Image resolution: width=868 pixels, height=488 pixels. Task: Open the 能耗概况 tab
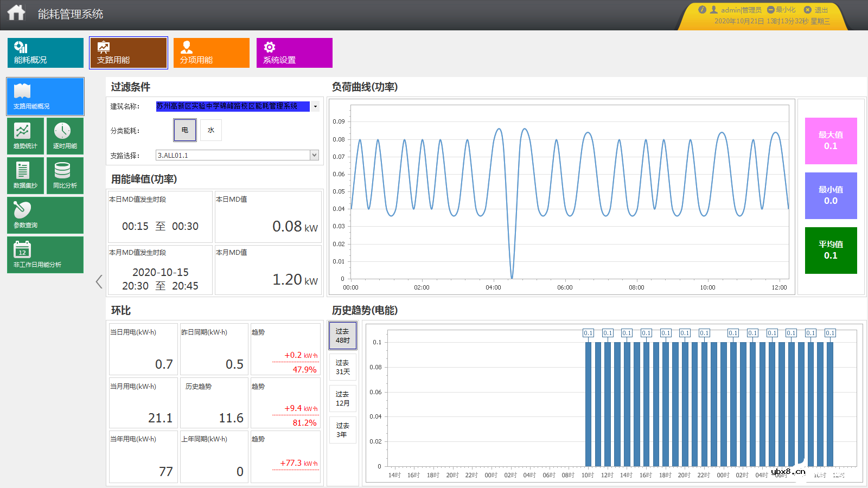click(45, 53)
